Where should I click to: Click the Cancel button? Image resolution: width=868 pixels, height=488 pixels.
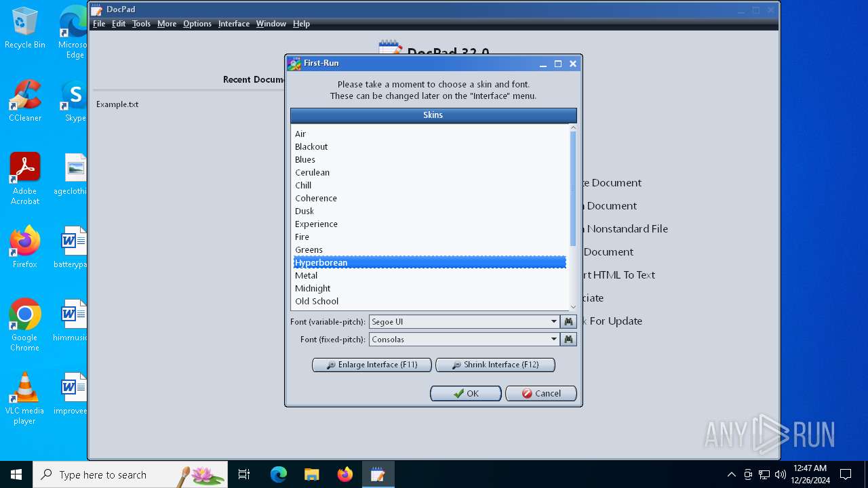(x=541, y=393)
